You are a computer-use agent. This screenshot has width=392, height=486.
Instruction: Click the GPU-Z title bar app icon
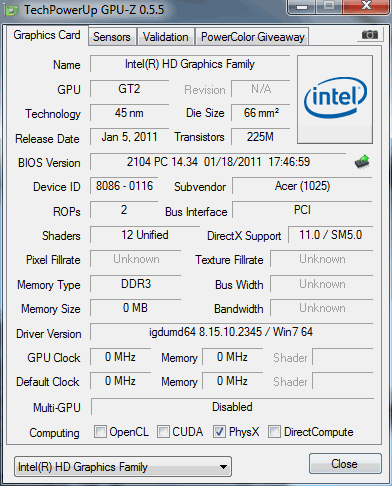pos(12,10)
